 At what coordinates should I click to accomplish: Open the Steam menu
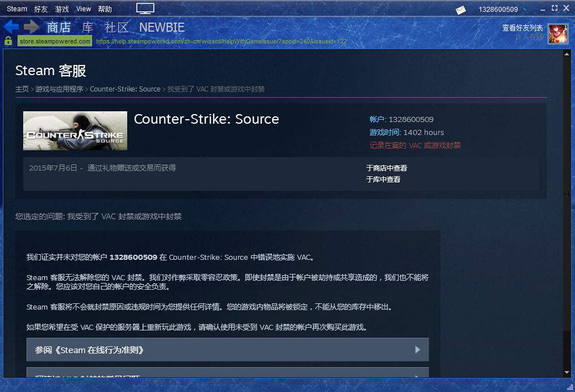[17, 9]
